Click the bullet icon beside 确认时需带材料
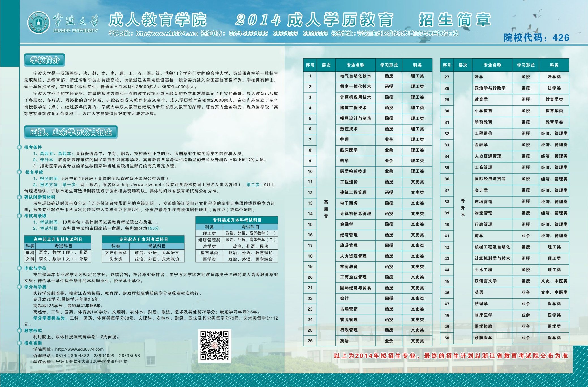This screenshot has width=588, height=387. click(x=19, y=197)
